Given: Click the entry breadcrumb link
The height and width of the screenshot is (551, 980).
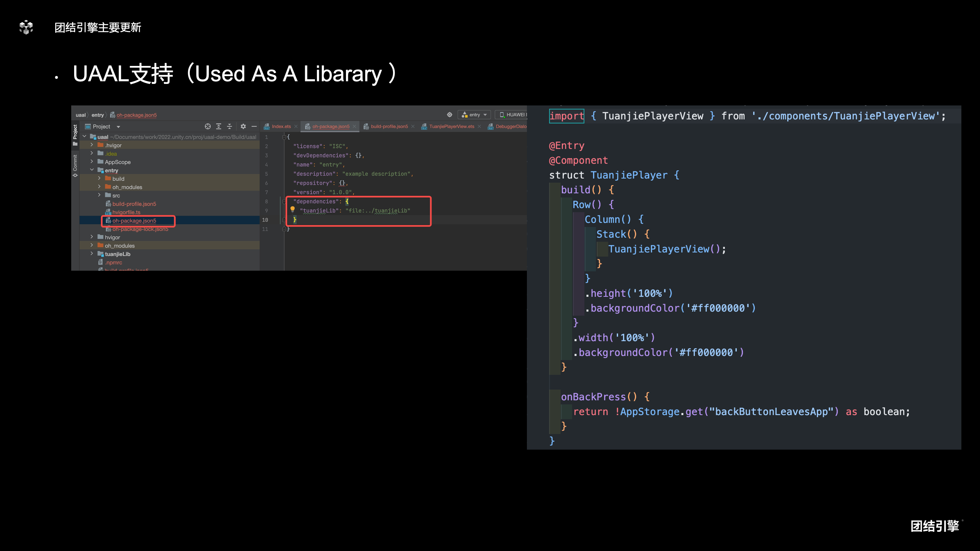Looking at the screenshot, I should 97,115.
